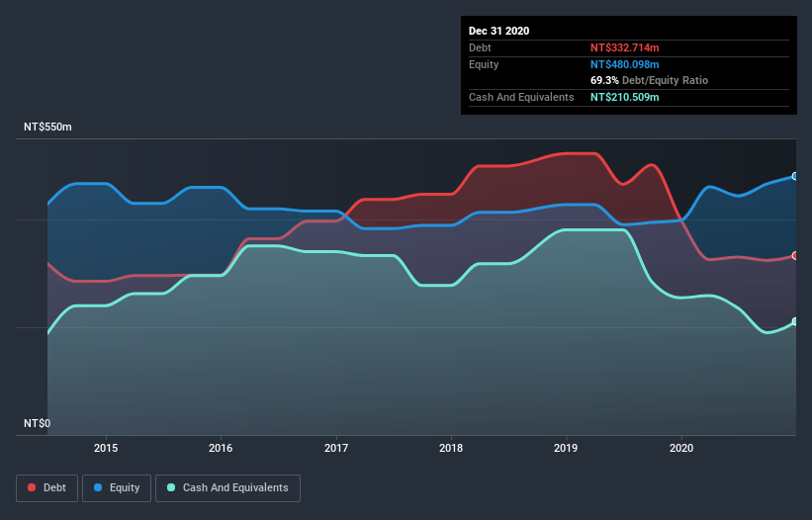Image resolution: width=812 pixels, height=520 pixels.
Task: Toggle Cash And Equivalents legend button
Action: (227, 488)
